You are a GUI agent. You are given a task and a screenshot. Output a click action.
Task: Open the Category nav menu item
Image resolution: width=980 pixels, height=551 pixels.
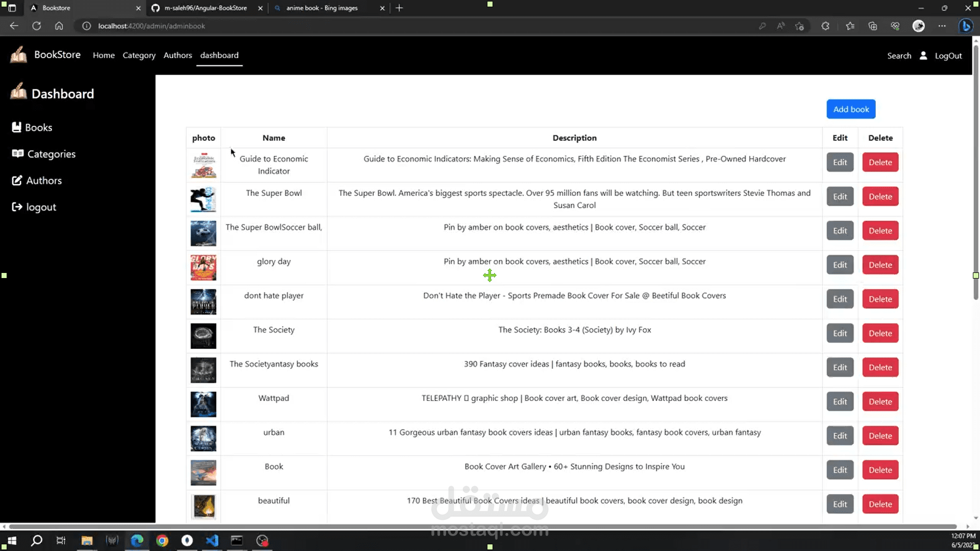point(139,55)
